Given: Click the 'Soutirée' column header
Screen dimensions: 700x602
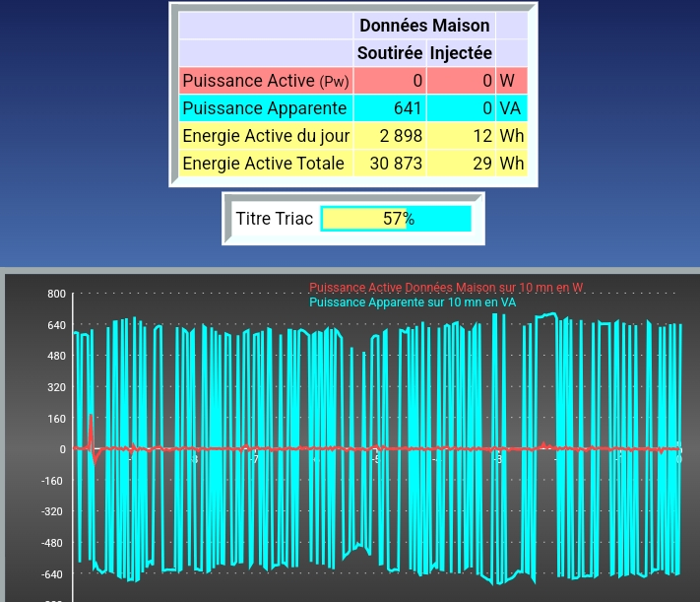Looking at the screenshot, I should pos(390,52).
